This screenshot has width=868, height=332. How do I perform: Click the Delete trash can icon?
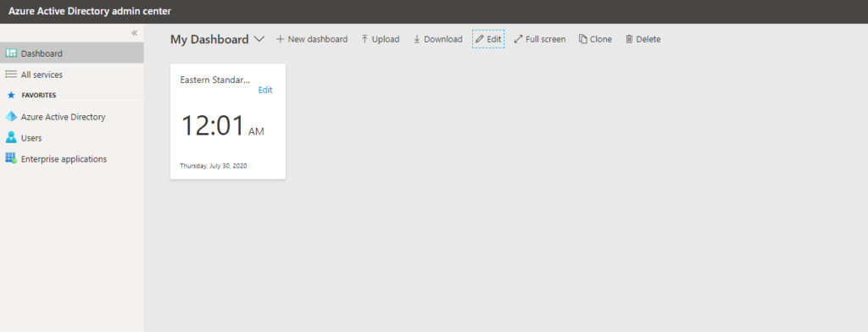point(629,39)
